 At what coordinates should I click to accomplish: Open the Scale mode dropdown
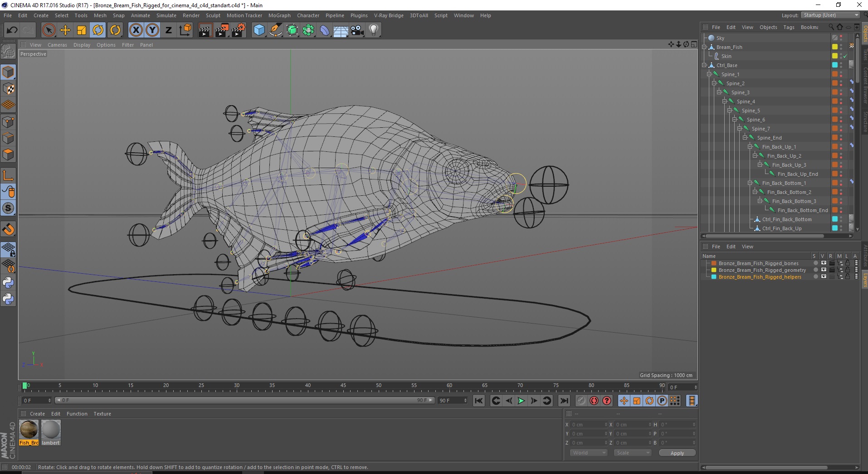click(632, 453)
